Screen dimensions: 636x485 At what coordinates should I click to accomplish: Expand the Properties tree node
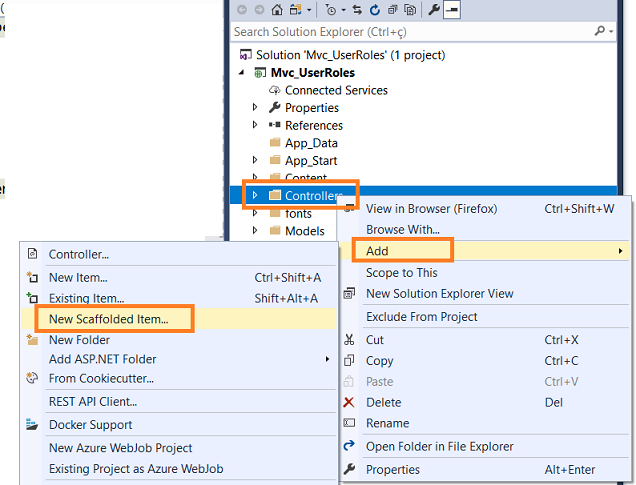tap(255, 107)
